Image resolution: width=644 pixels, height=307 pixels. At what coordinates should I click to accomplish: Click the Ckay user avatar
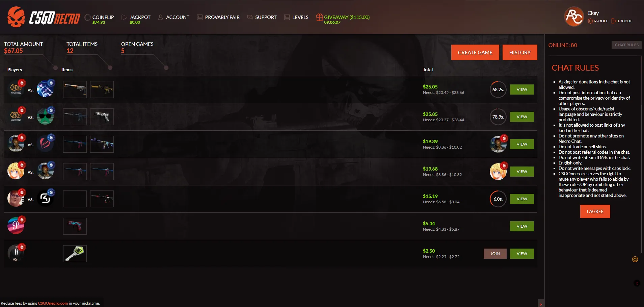tap(574, 17)
